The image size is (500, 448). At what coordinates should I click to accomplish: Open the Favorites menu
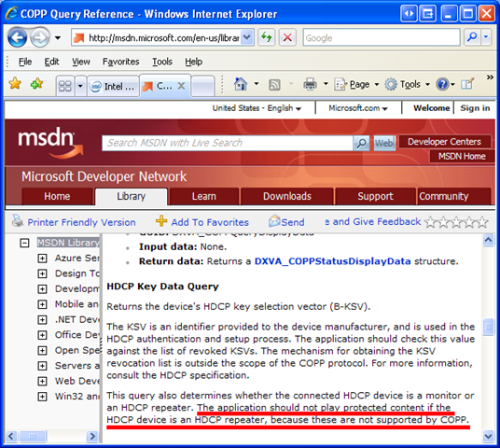pyautogui.click(x=120, y=62)
